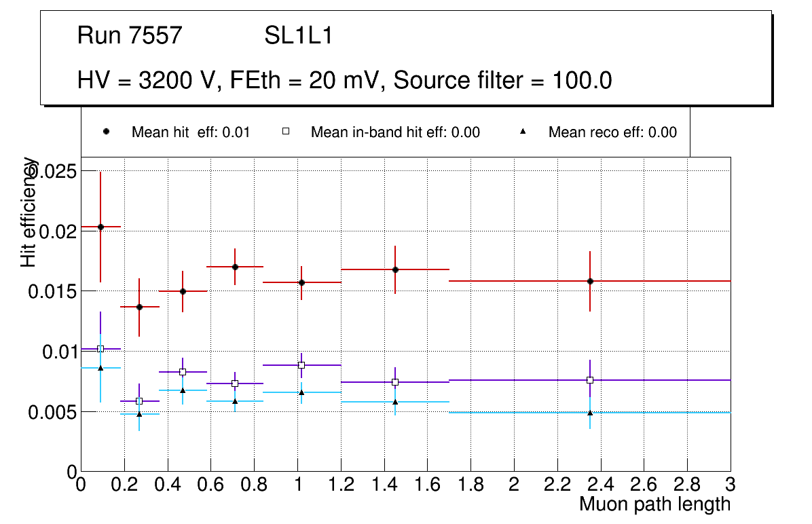Select the 'Mean in-band hit eff' legend text
Screen dimensions: 812x524
click(x=395, y=132)
